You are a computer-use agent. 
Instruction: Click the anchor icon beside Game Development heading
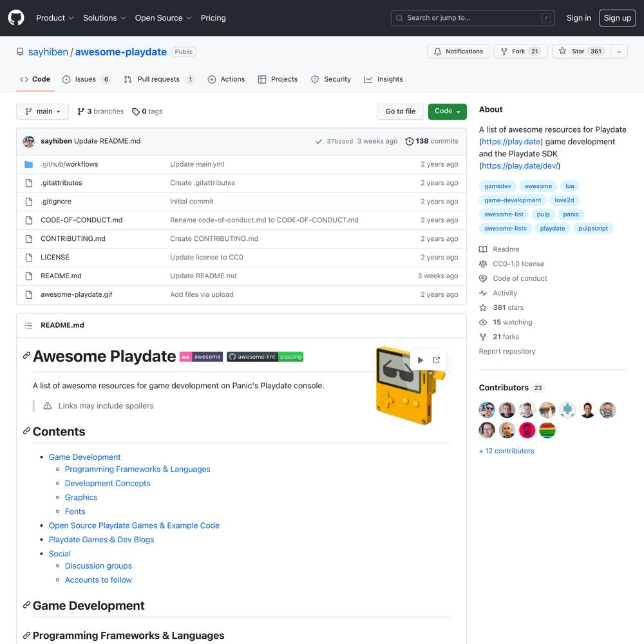(26, 605)
